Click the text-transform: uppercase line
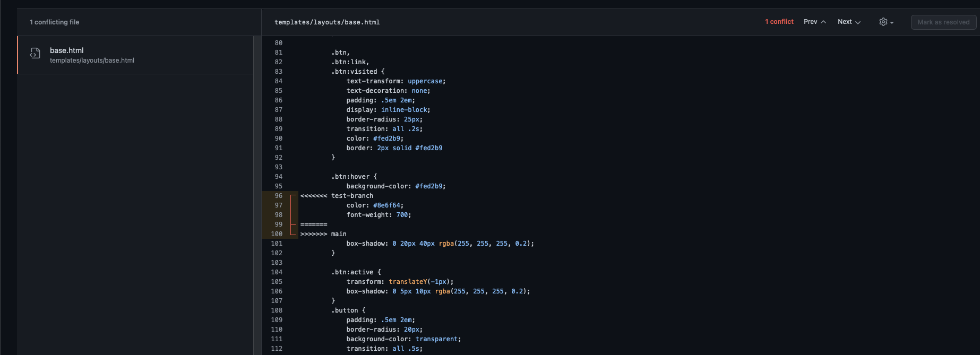 pyautogui.click(x=396, y=81)
